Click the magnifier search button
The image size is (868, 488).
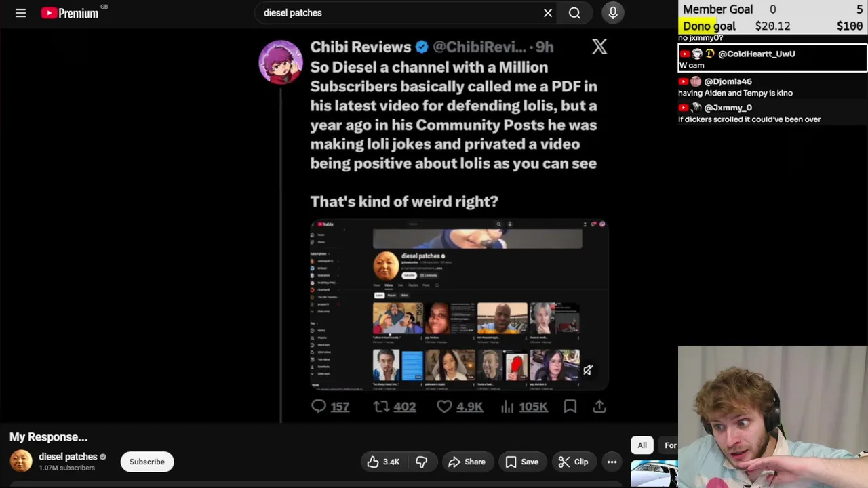(574, 13)
